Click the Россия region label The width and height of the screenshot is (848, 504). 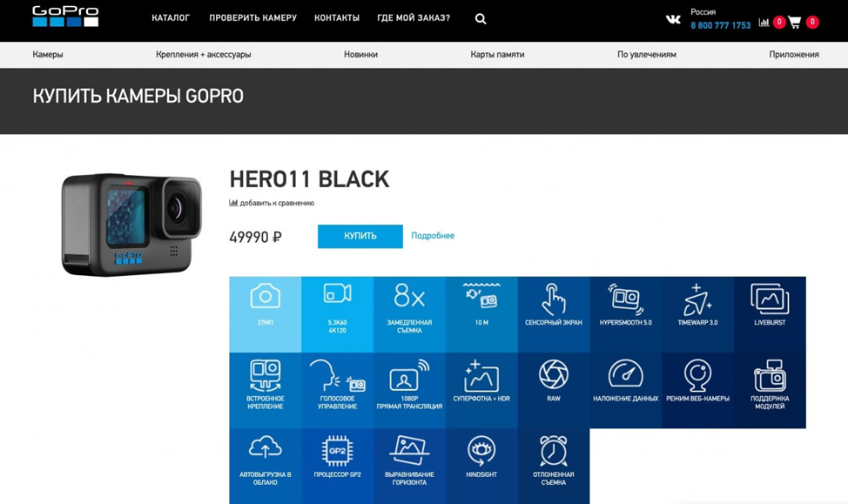pos(703,11)
